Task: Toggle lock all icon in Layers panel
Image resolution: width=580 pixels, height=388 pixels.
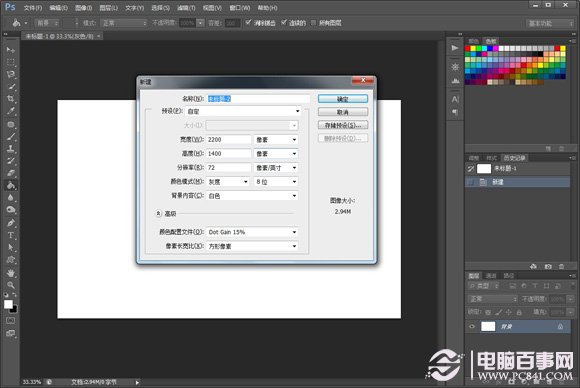Action: point(519,313)
